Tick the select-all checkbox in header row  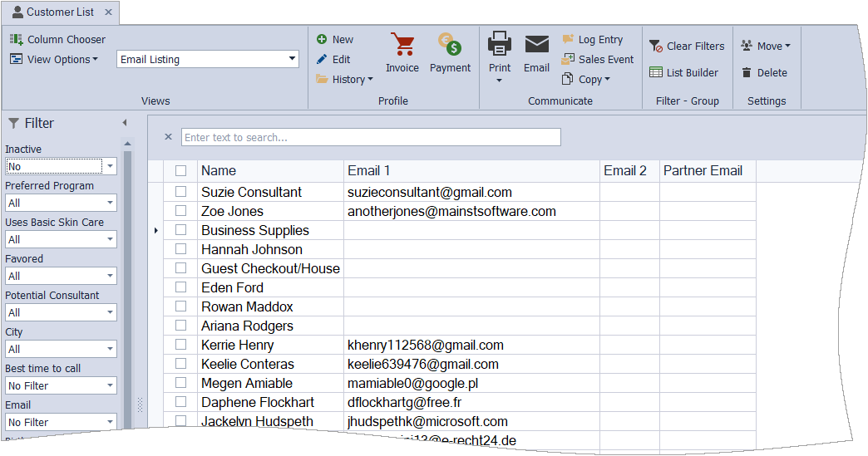point(181,171)
